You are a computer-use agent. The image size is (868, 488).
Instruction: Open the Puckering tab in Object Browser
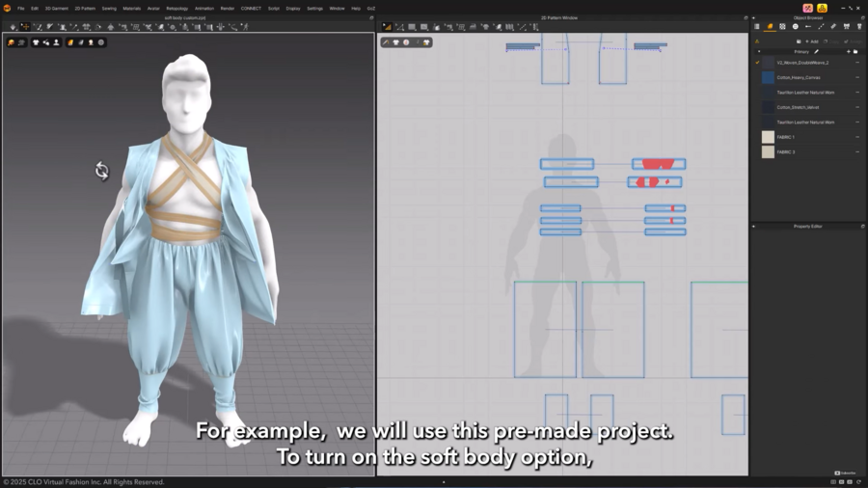[x=833, y=27]
